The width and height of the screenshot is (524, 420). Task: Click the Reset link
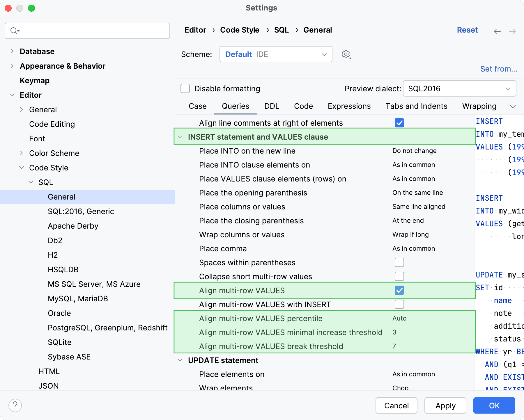point(467,30)
